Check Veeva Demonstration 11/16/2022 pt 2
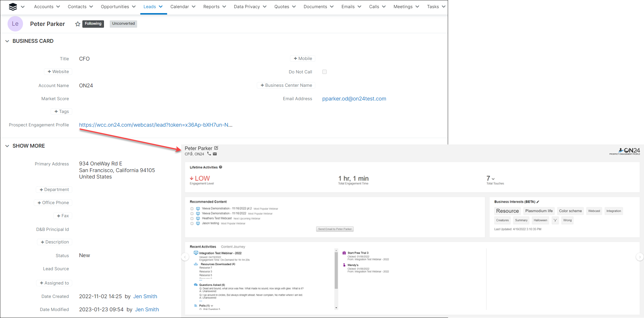This screenshot has height=318, width=644. click(x=192, y=209)
